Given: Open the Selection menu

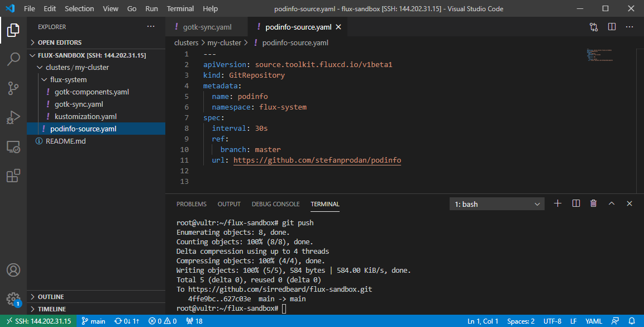Looking at the screenshot, I should 79,8.
